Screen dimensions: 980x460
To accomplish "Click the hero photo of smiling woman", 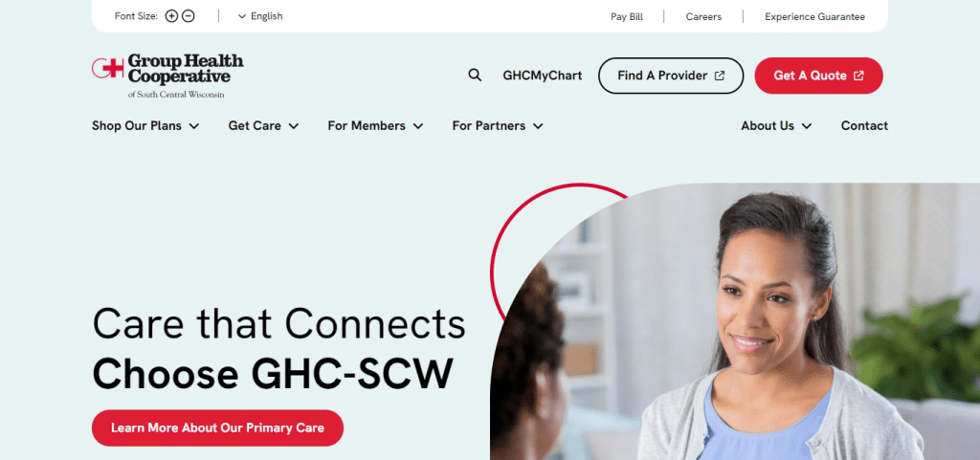I will click(x=735, y=321).
